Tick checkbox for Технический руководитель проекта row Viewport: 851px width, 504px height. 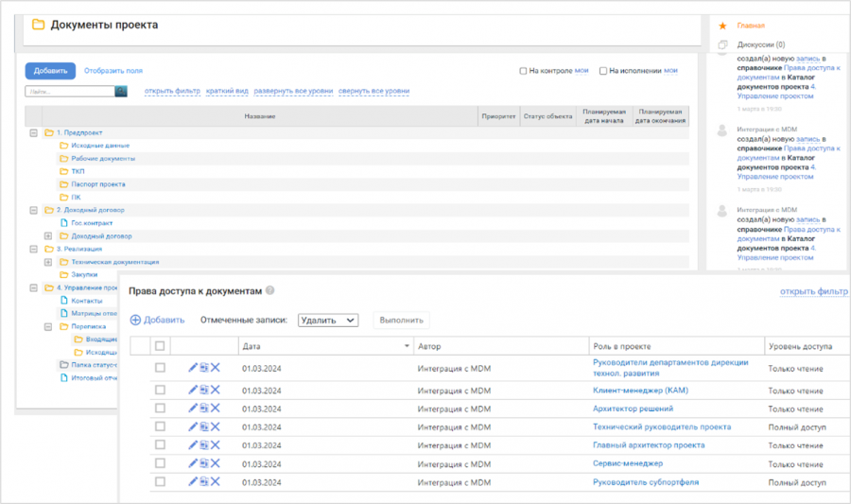[x=160, y=426]
